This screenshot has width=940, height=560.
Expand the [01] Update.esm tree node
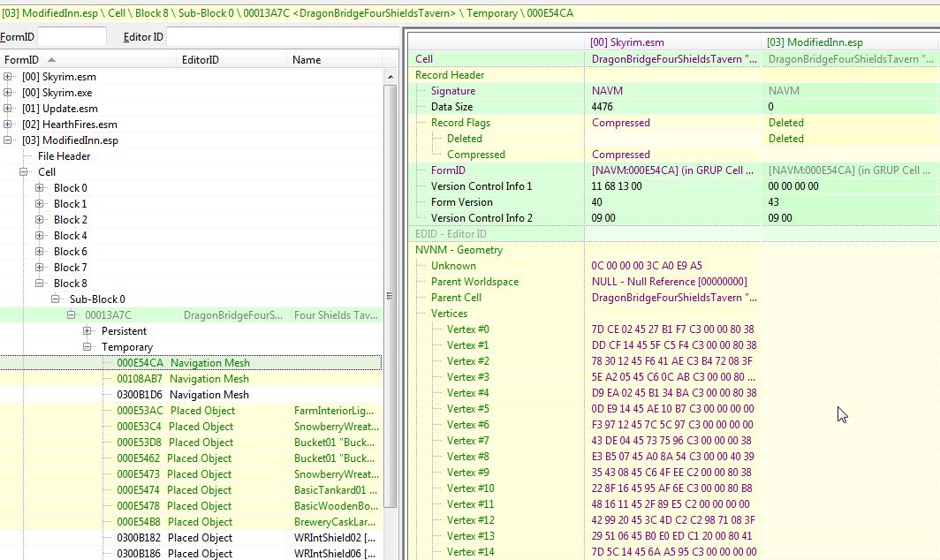click(7, 109)
